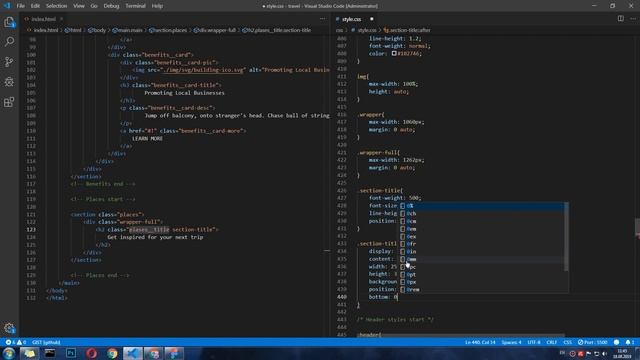Click the split editor icon

[620, 19]
